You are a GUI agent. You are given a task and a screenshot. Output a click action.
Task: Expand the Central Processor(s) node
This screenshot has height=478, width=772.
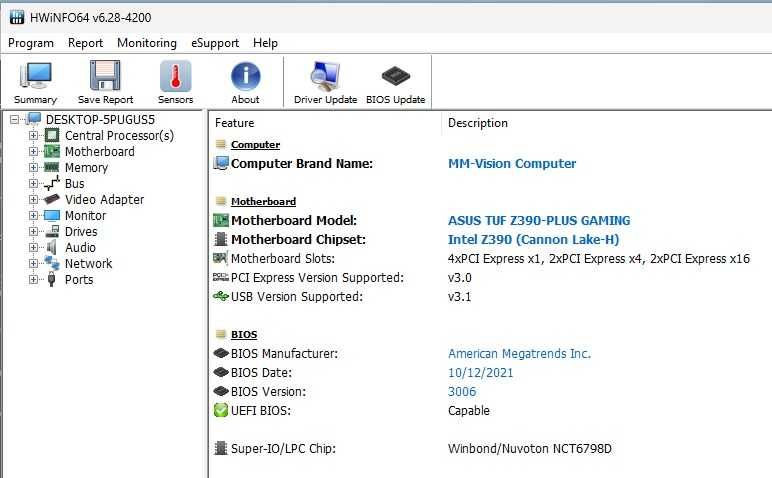[33, 135]
